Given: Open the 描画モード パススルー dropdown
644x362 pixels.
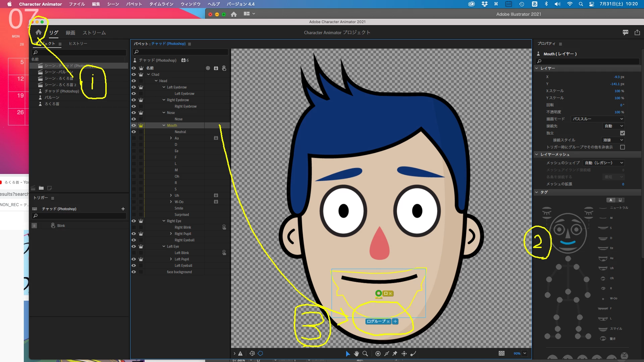Looking at the screenshot, I should [597, 119].
